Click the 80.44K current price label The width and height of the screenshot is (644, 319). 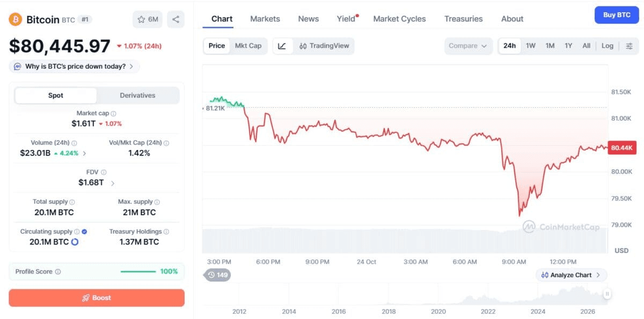622,148
